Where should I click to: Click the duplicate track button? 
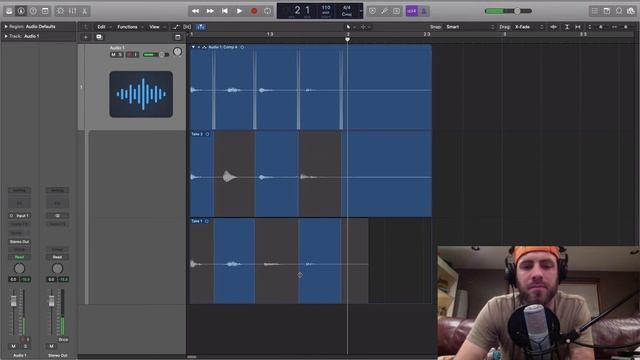click(x=99, y=37)
